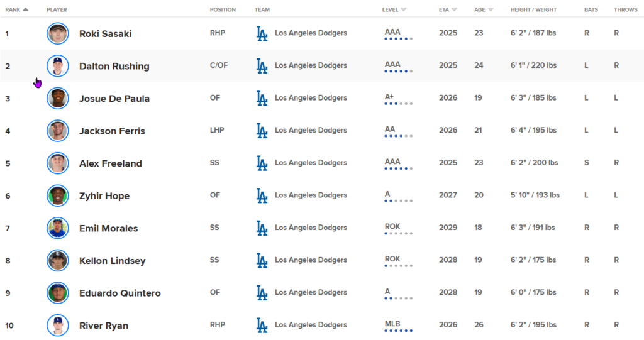Open Eduardo Quintero's avatar image
This screenshot has height=340, width=644.
(x=57, y=293)
